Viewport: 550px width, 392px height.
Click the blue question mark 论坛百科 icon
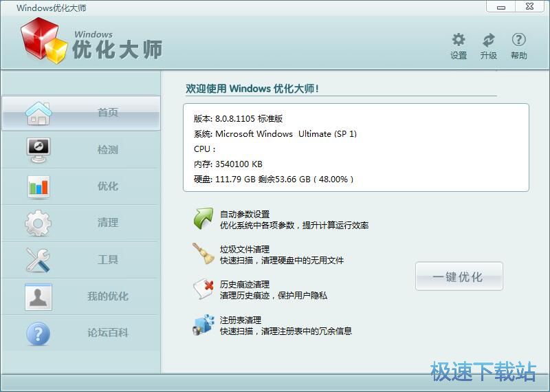tap(38, 334)
